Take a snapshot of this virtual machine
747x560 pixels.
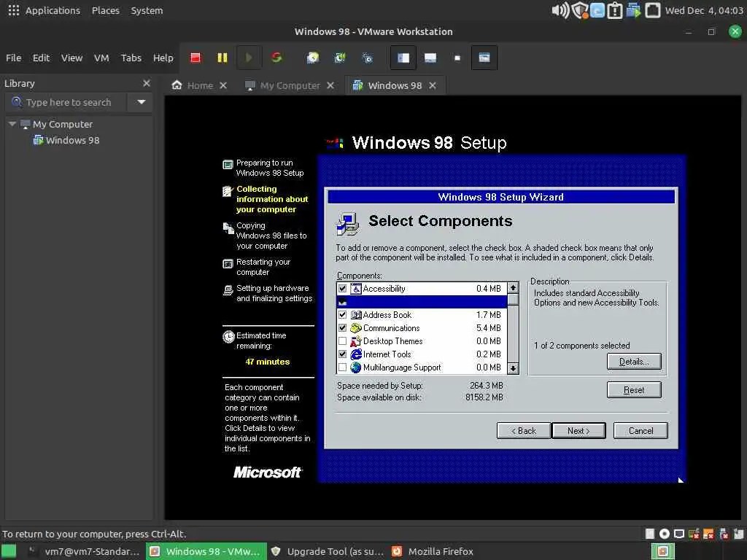[312, 58]
